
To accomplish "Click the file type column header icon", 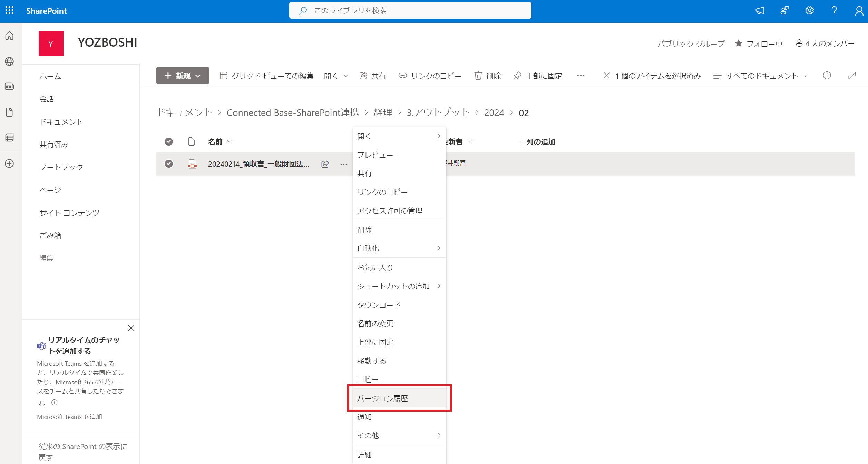I will [192, 141].
